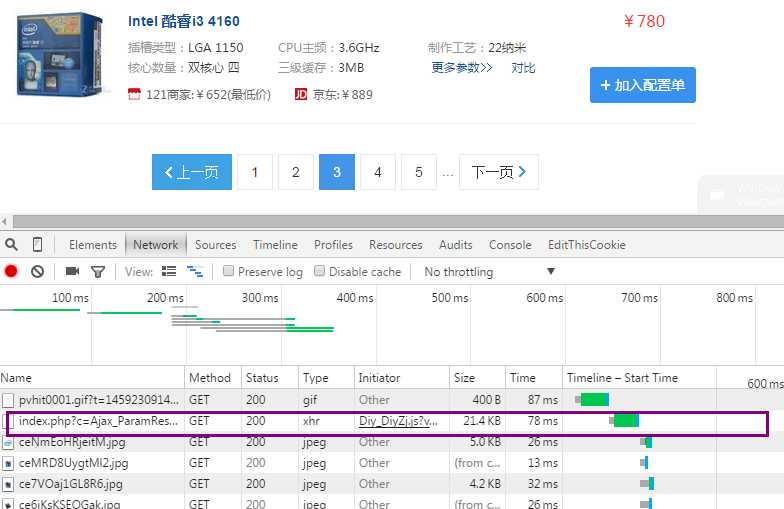Click the Intel CPU box product thumbnail

click(x=60, y=55)
